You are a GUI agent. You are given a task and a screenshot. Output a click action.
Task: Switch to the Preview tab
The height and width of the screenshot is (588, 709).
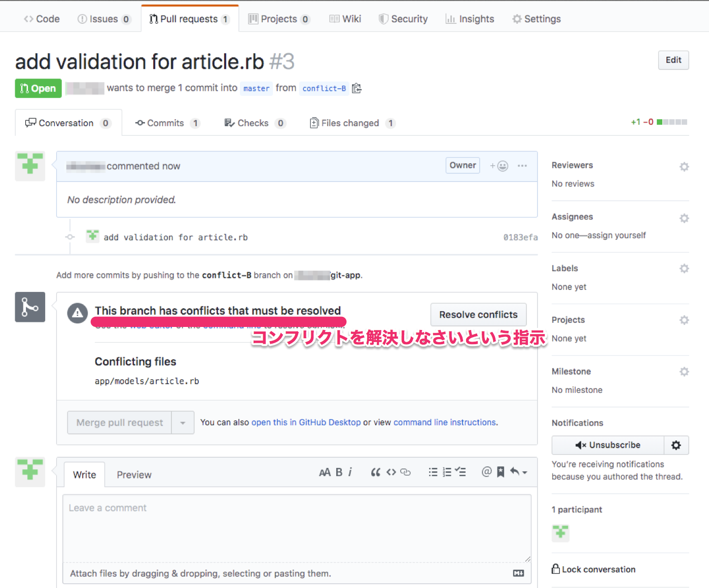tap(134, 474)
